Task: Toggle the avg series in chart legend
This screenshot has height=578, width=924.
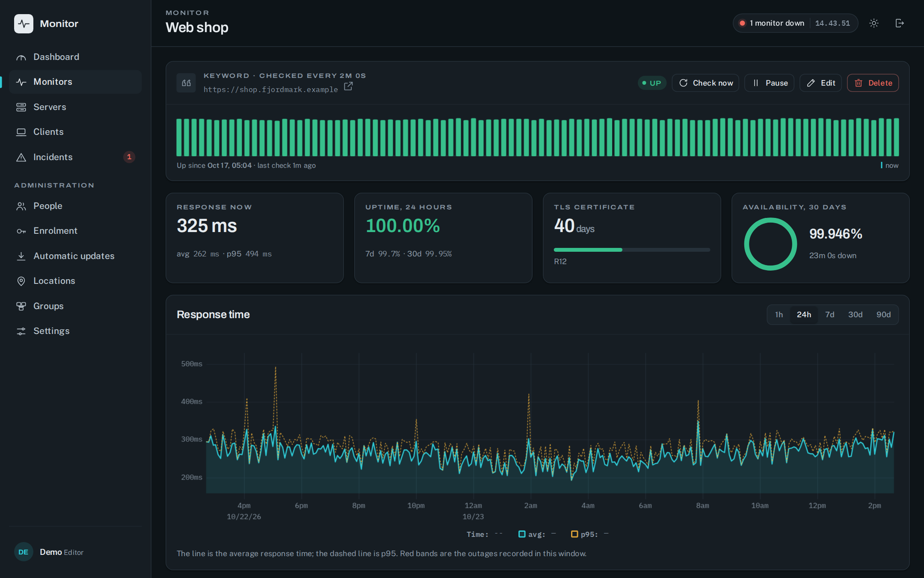Action: (x=537, y=534)
